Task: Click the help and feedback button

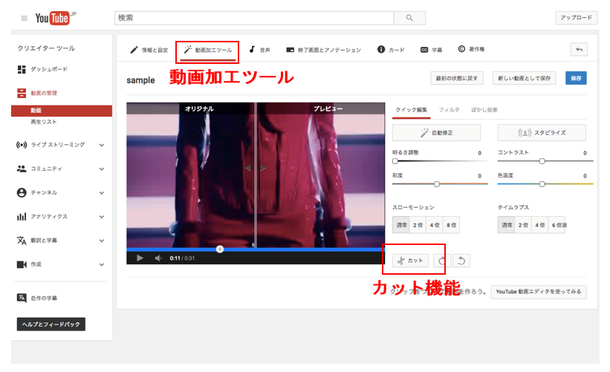Action: 51,324
